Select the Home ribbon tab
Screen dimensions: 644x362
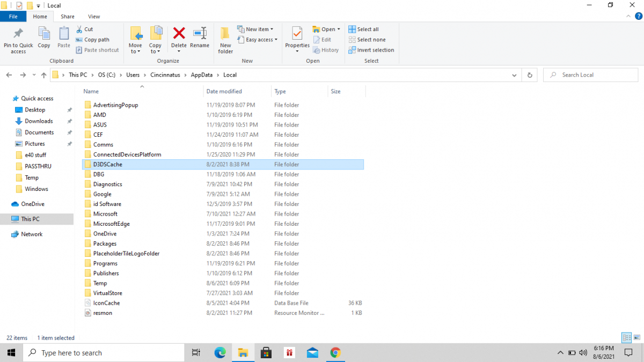pos(40,17)
